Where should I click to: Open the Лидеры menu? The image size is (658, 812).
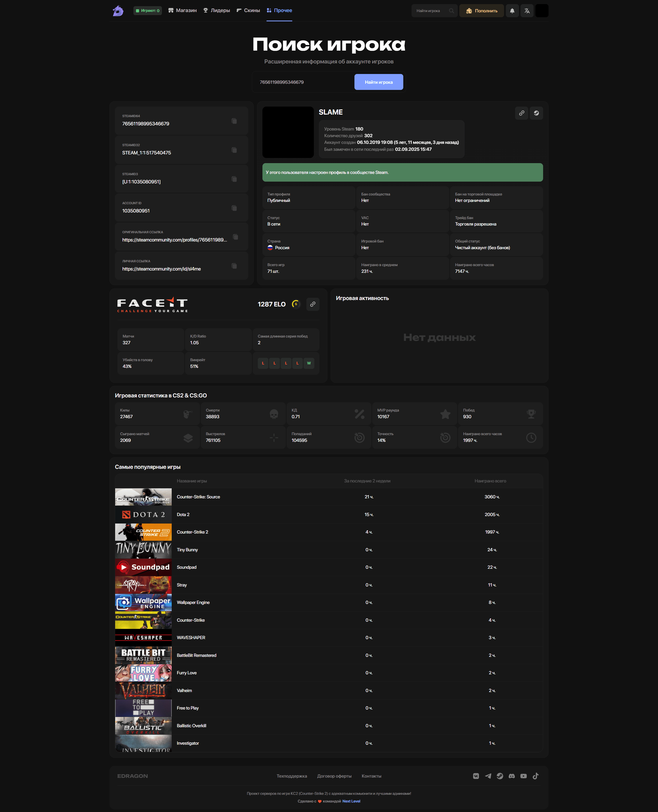[x=216, y=11]
